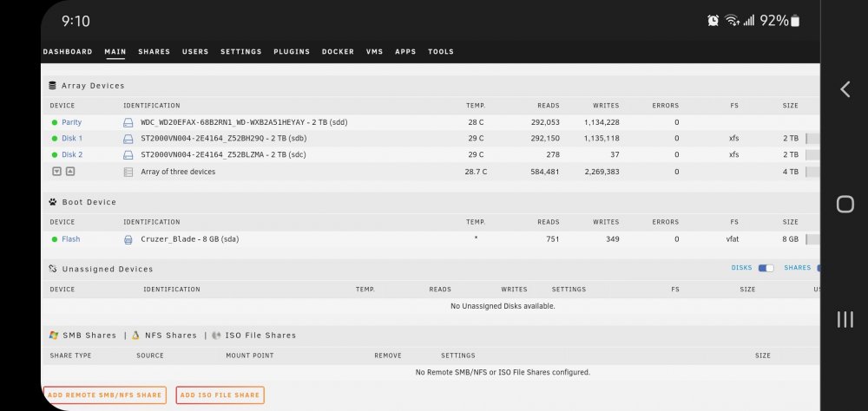Tap the battery status icon
Screen dimensions: 868x411
point(795,21)
